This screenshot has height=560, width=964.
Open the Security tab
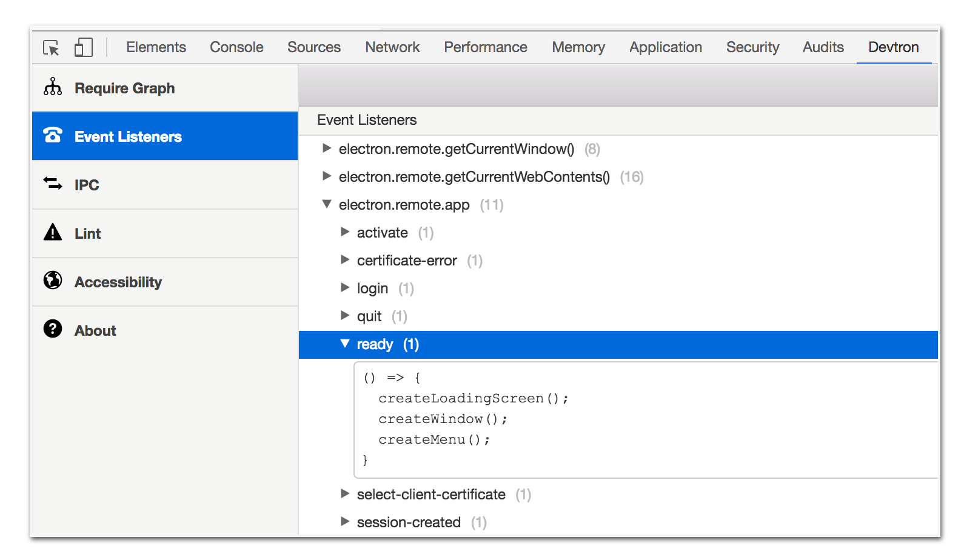(752, 47)
